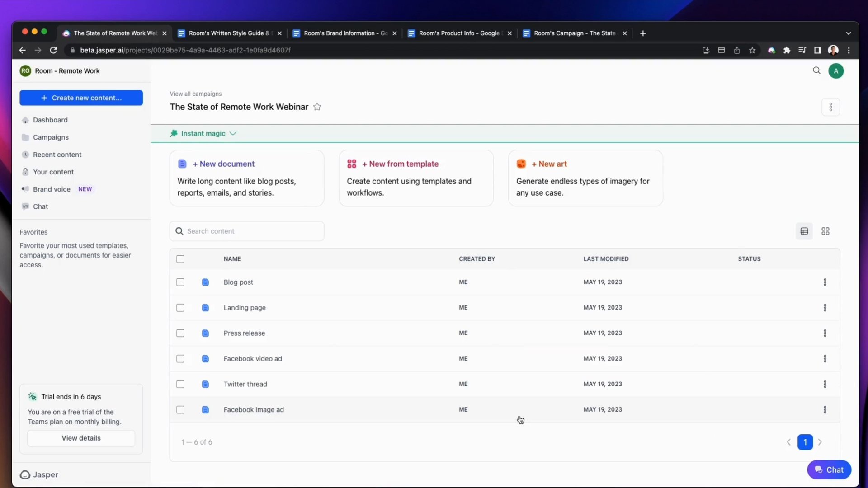Switch to grid view layout
This screenshot has height=488, width=868.
(x=826, y=231)
